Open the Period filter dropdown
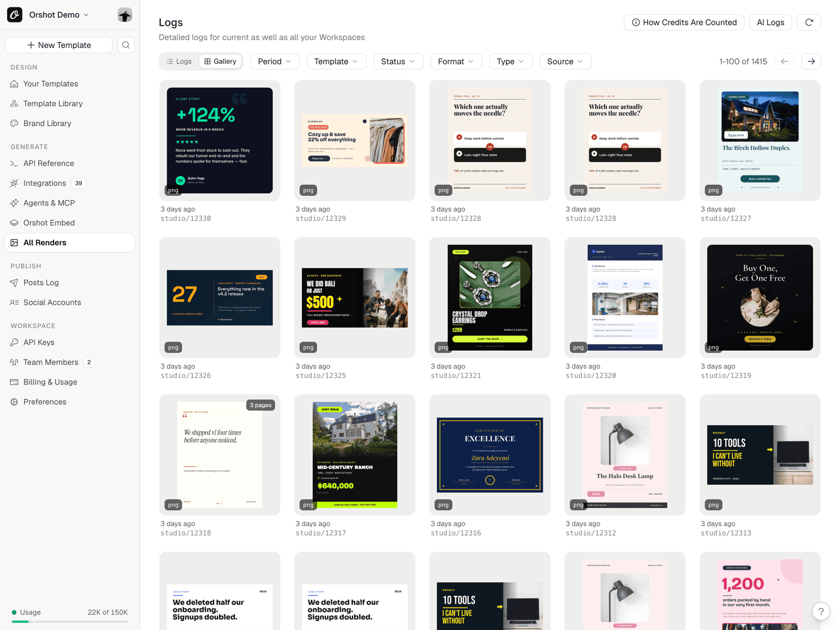Screen dimensions: 840x630 [x=275, y=61]
